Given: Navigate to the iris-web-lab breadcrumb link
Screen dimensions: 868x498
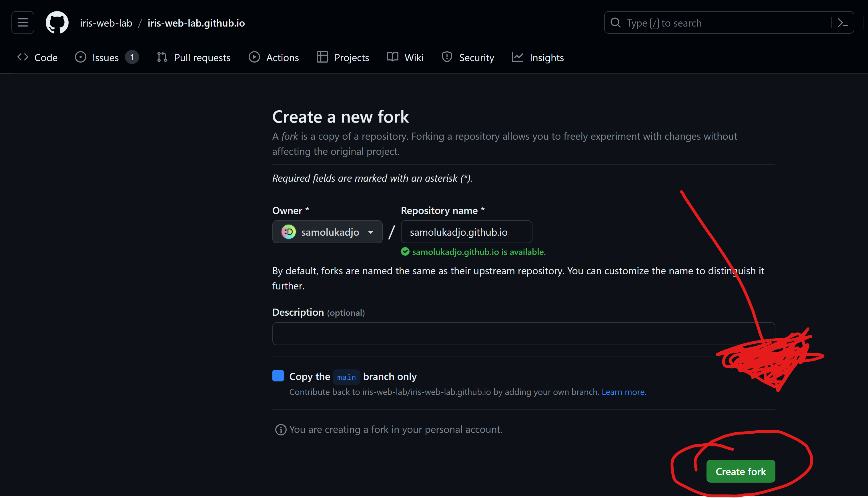Looking at the screenshot, I should [106, 23].
